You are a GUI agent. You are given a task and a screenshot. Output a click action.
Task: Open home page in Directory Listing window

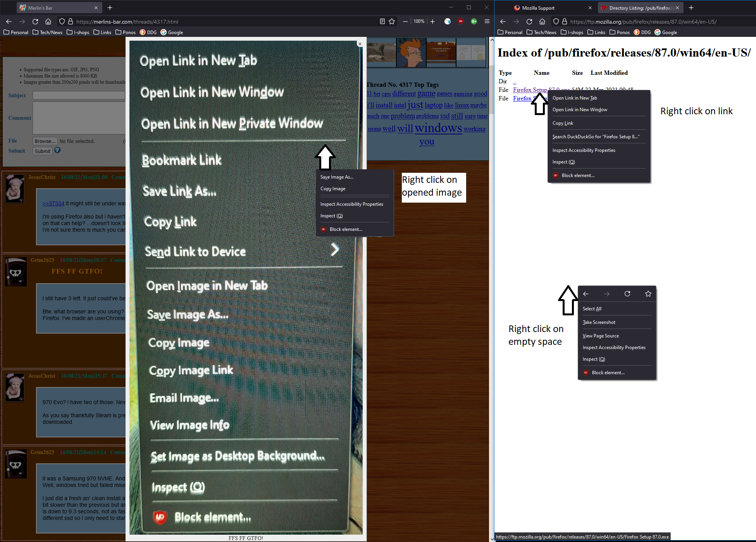542,22
